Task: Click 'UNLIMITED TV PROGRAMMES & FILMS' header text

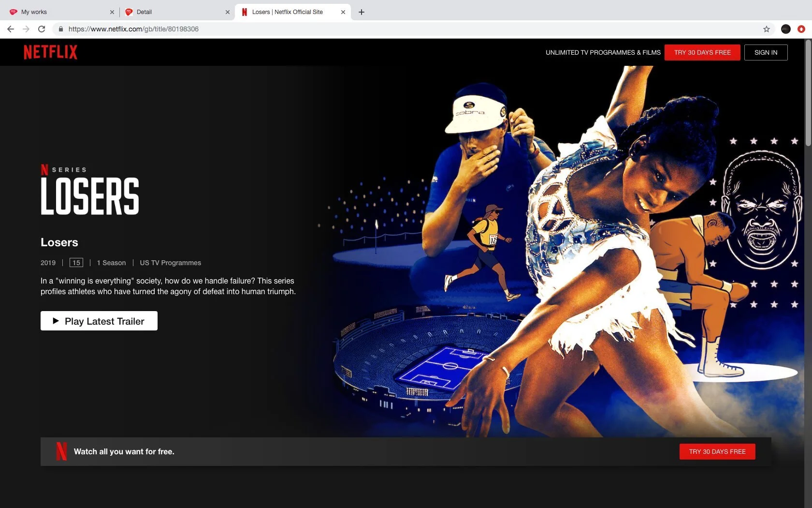Action: [603, 52]
